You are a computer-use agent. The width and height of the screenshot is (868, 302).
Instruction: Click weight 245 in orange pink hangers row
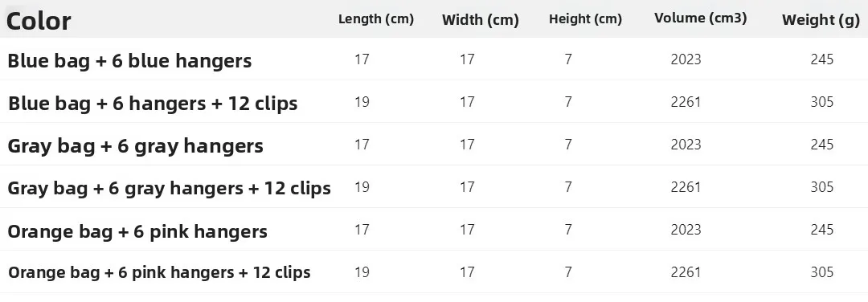pyautogui.click(x=821, y=230)
